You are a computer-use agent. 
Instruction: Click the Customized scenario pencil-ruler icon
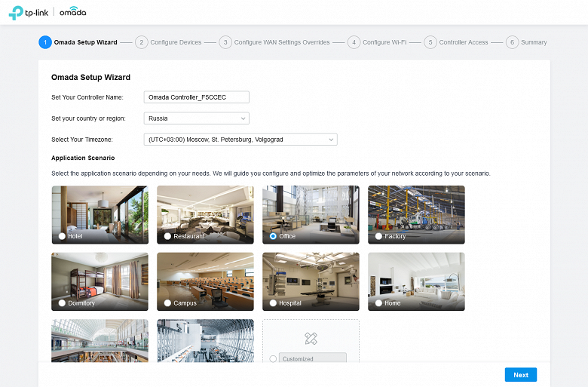(311, 338)
